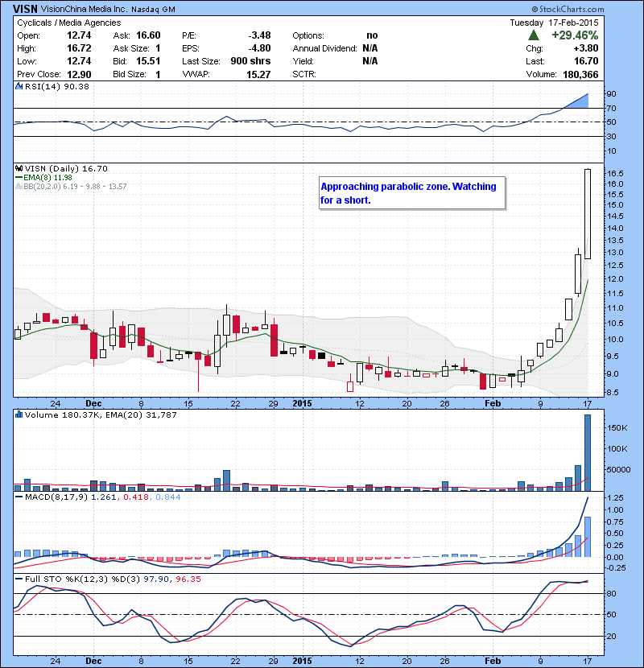Click the Last Size 900 shrs value
The height and width of the screenshot is (668, 644).
click(250, 61)
